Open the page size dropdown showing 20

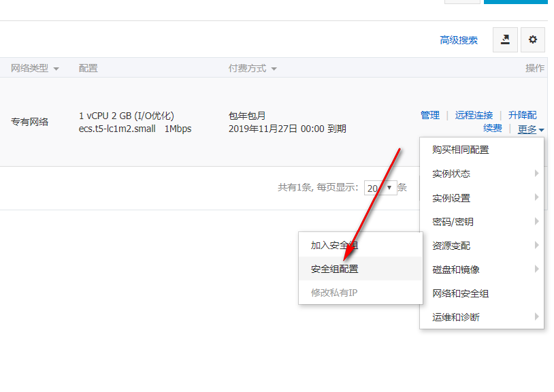click(x=380, y=188)
